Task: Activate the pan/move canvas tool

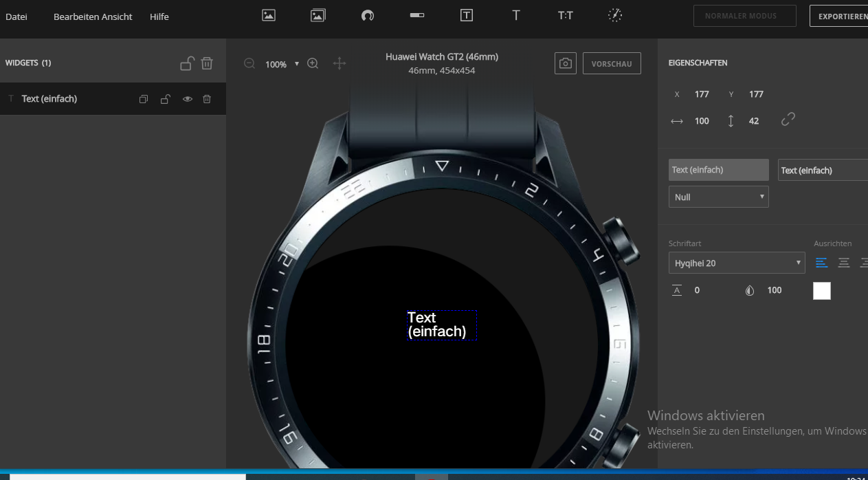Action: pyautogui.click(x=340, y=63)
